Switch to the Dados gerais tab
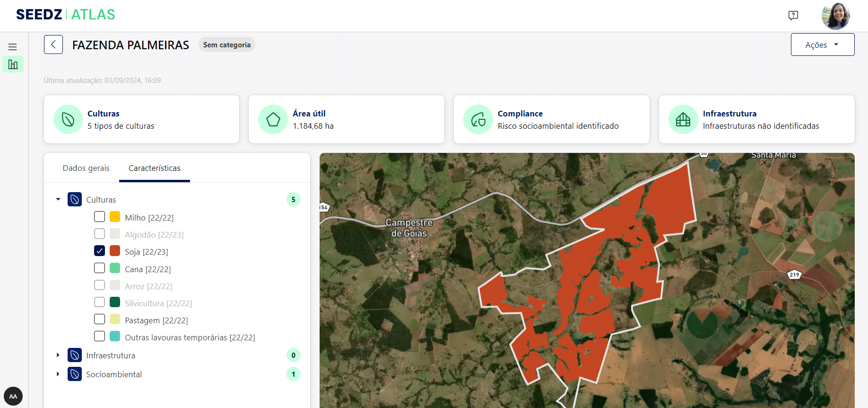 click(x=86, y=168)
